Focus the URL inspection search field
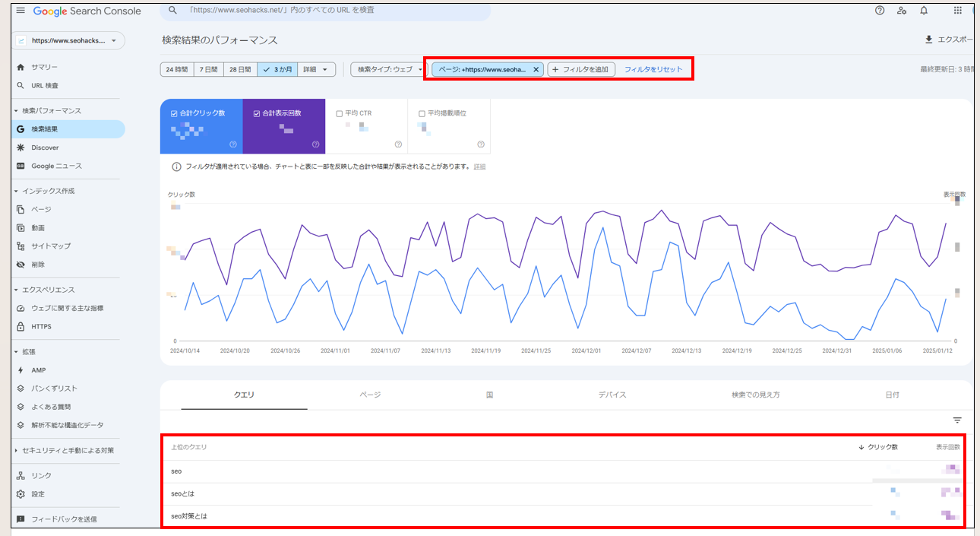This screenshot has height=536, width=980. (325, 11)
